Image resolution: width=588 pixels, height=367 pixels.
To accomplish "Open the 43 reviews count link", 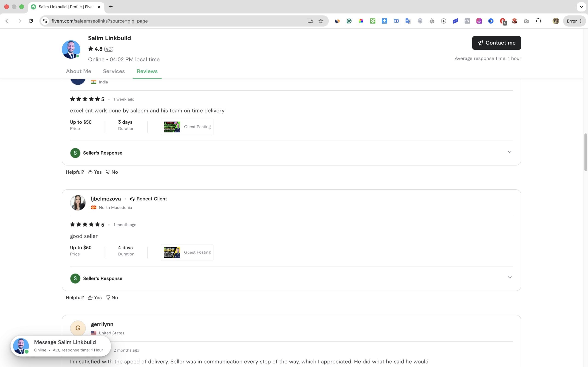I will coord(109,49).
